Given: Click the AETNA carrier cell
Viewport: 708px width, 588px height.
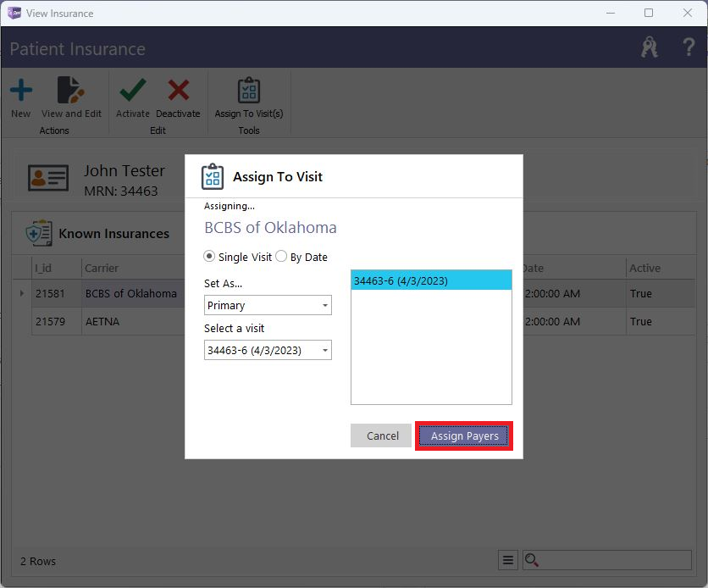Looking at the screenshot, I should click(133, 322).
